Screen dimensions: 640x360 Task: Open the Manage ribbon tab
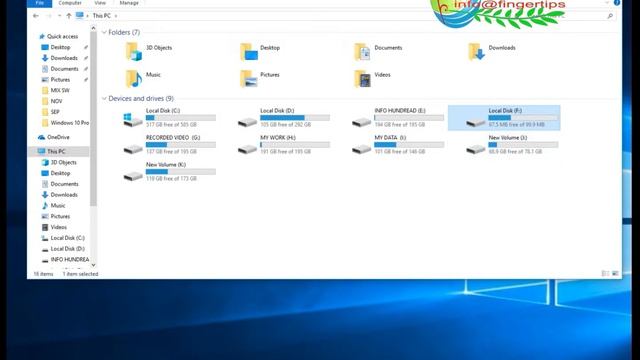[129, 3]
